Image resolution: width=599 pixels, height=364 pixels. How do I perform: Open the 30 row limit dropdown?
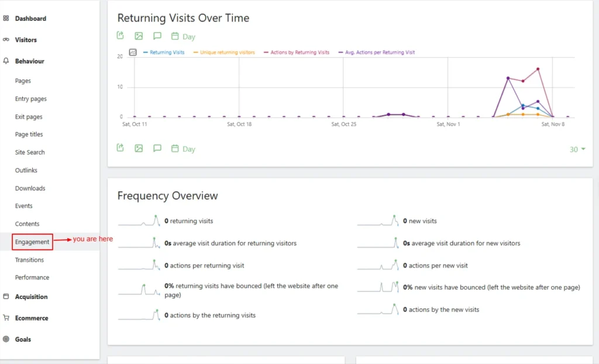[577, 150]
